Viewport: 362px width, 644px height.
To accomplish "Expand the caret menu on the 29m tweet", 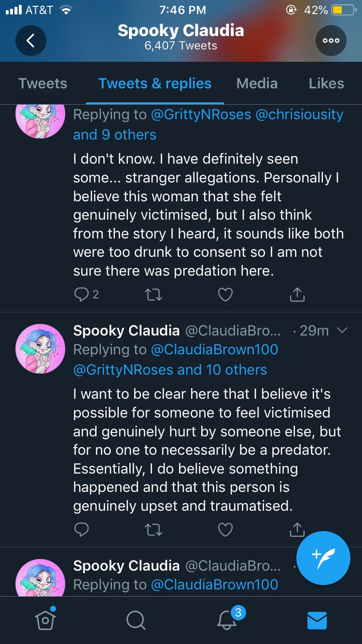I will click(x=342, y=331).
